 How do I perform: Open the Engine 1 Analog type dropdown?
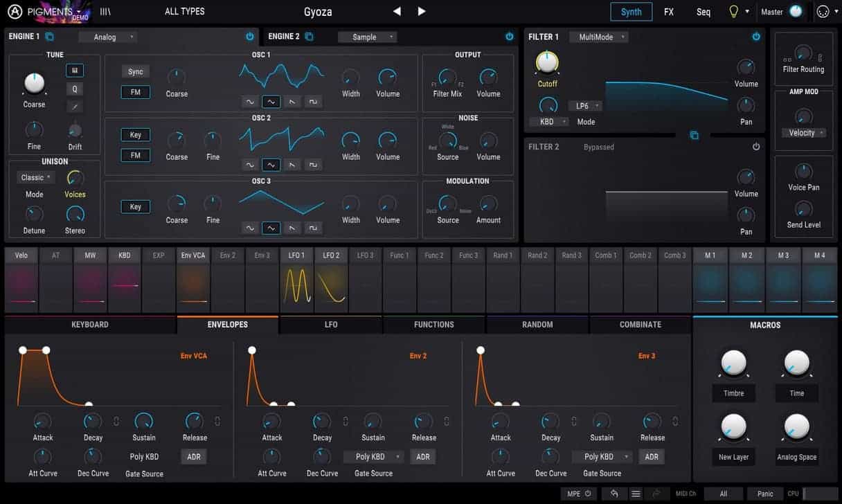(107, 37)
